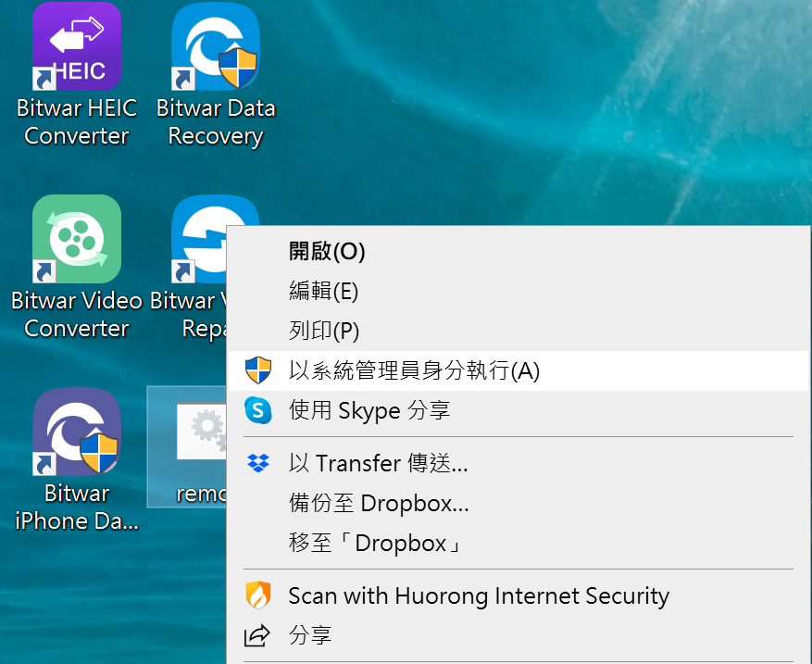
Task: Choose 備份至 Dropbox... menu entry
Action: tap(518, 503)
